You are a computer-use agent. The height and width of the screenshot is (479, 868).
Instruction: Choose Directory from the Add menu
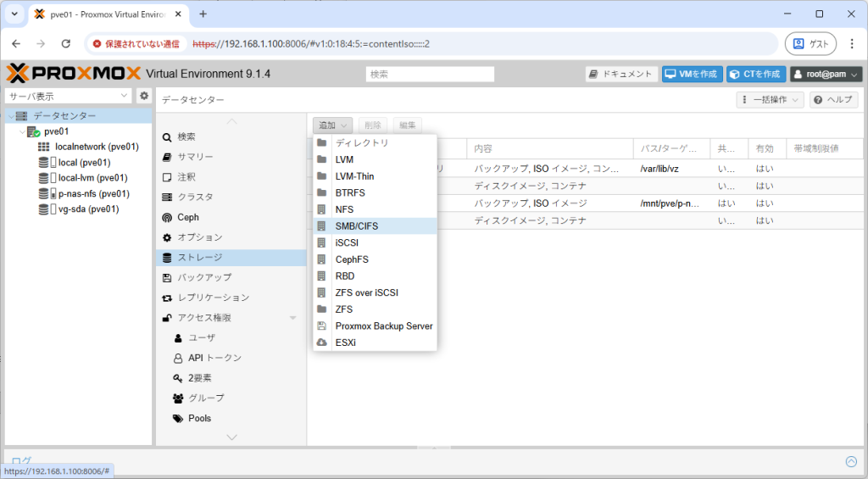click(375, 143)
